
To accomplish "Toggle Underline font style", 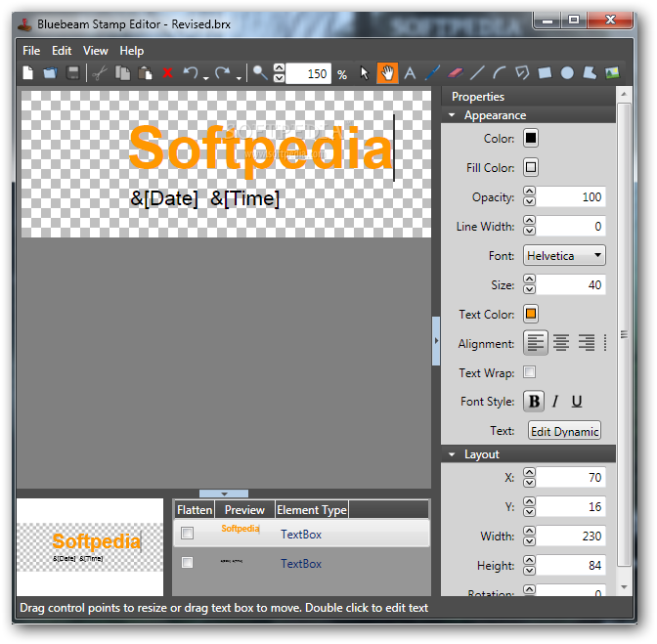I will [577, 401].
